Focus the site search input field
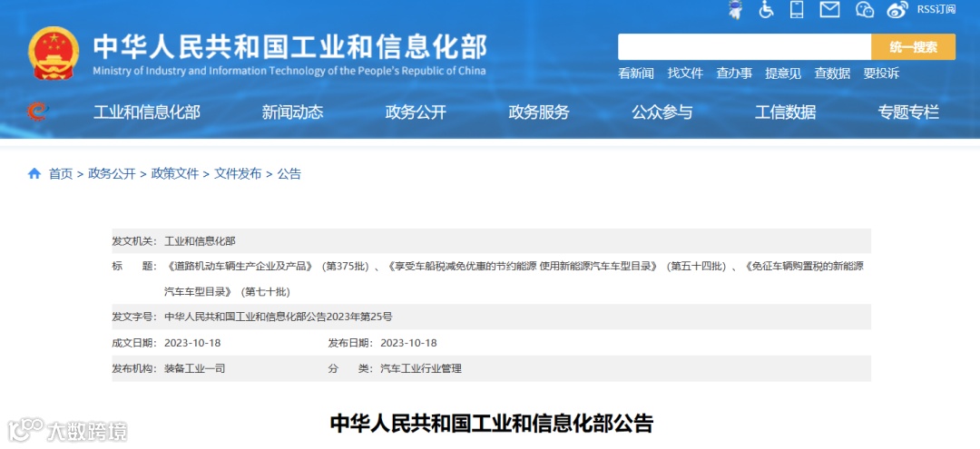Image resolution: width=980 pixels, height=449 pixels. click(744, 47)
